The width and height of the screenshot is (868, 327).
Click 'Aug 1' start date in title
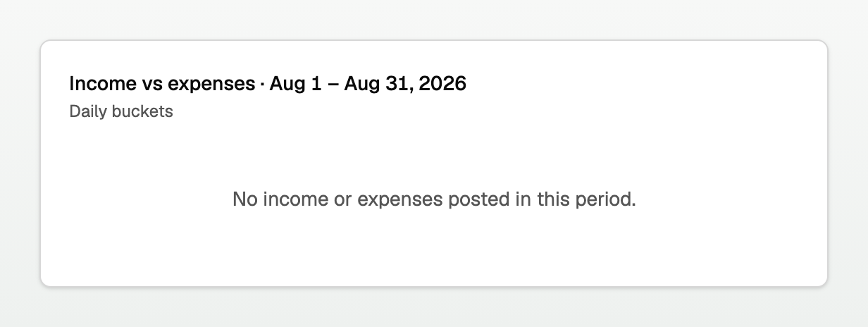click(296, 84)
